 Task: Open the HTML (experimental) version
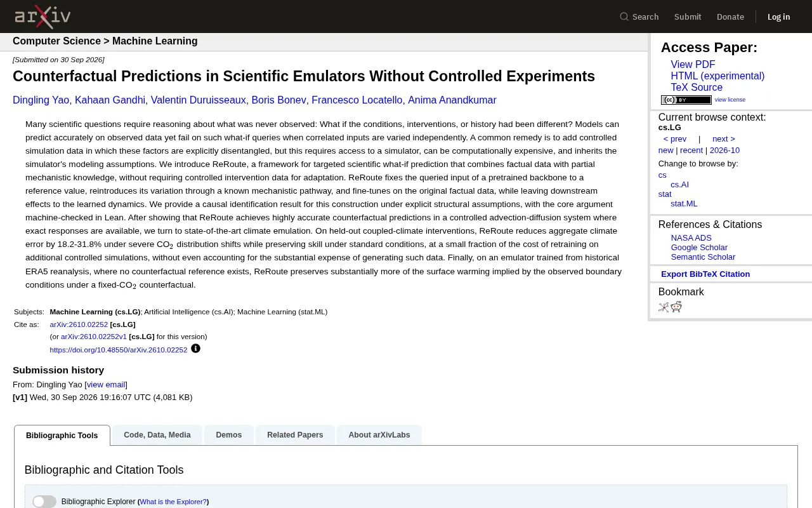tap(717, 76)
